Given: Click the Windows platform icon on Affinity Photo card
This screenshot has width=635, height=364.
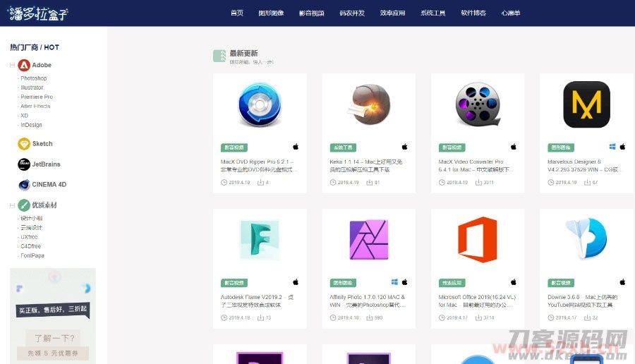Looking at the screenshot, I should [394, 281].
